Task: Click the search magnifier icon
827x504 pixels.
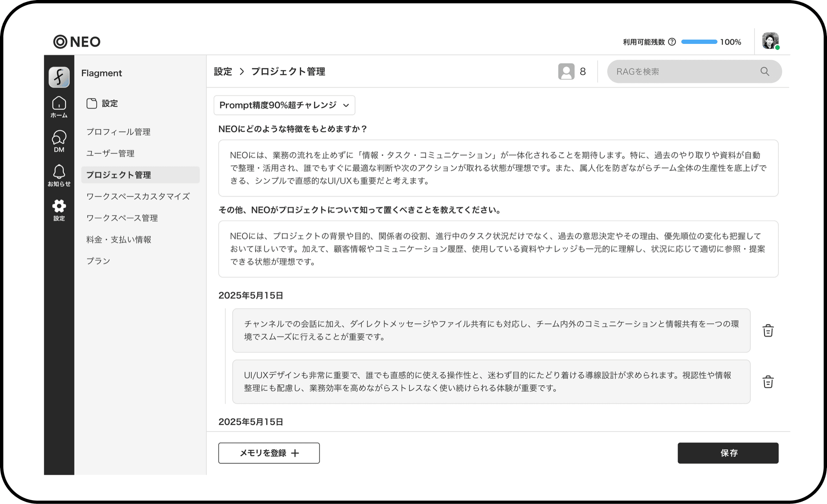Action: point(765,71)
